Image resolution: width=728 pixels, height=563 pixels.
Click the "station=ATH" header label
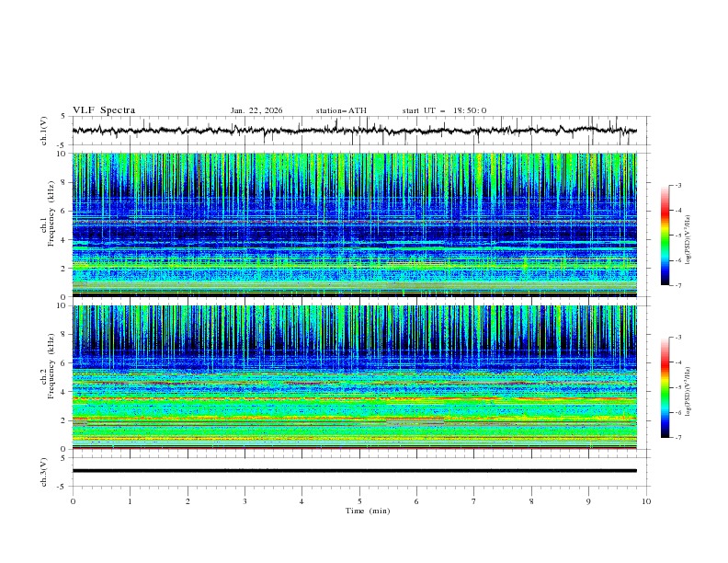[x=341, y=110]
